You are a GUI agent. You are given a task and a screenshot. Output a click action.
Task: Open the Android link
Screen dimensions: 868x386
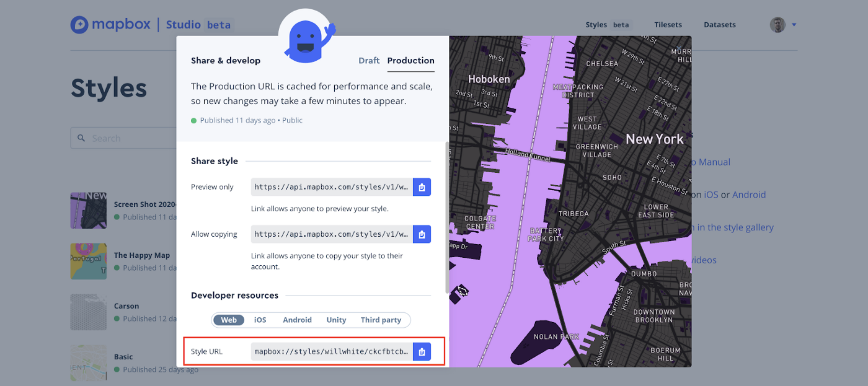tap(749, 195)
